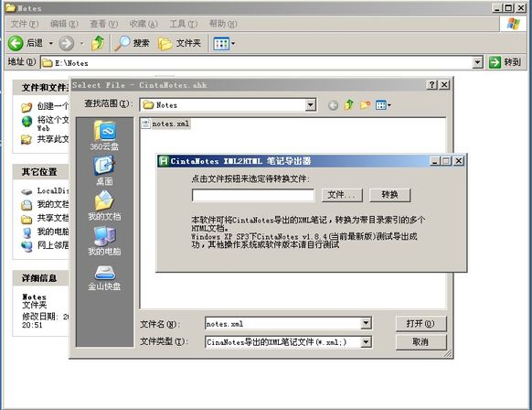Click the 桌面 desktop icon in the places bar
Image resolution: width=532 pixels, height=410 pixels.
104,171
